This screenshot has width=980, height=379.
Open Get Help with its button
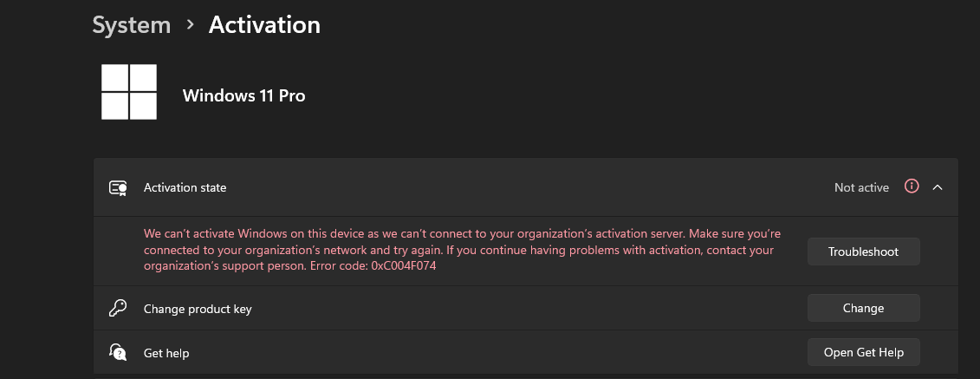click(x=863, y=352)
